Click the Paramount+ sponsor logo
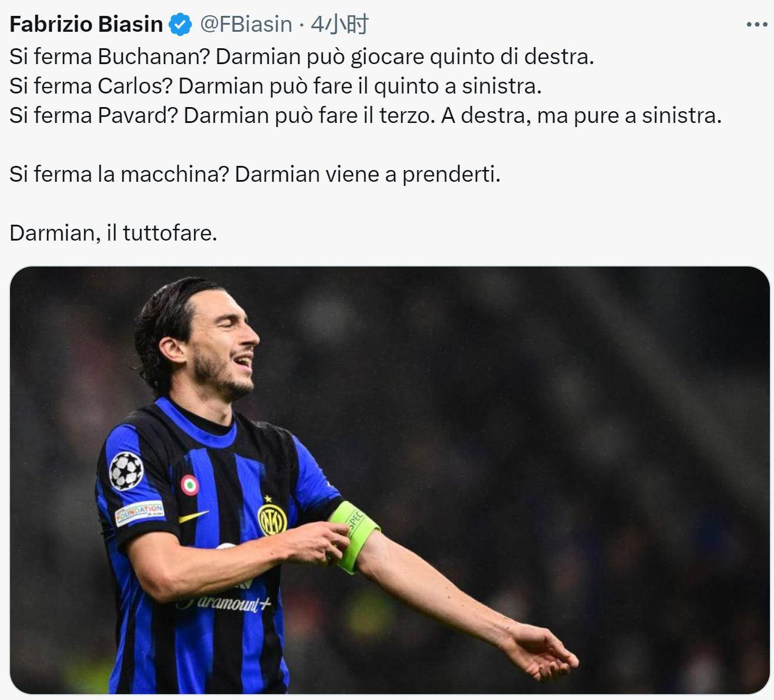This screenshot has height=700, width=774. coord(225,604)
